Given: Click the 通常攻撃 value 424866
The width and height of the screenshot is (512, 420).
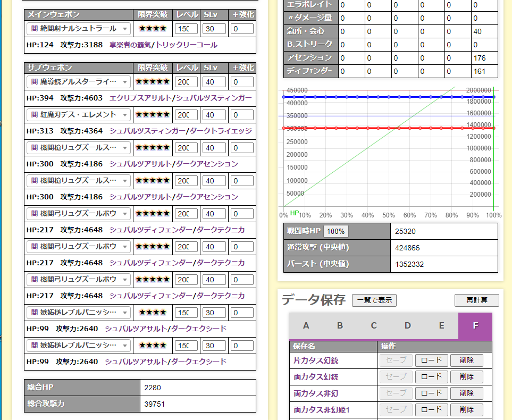Looking at the screenshot, I should pyautogui.click(x=407, y=248).
